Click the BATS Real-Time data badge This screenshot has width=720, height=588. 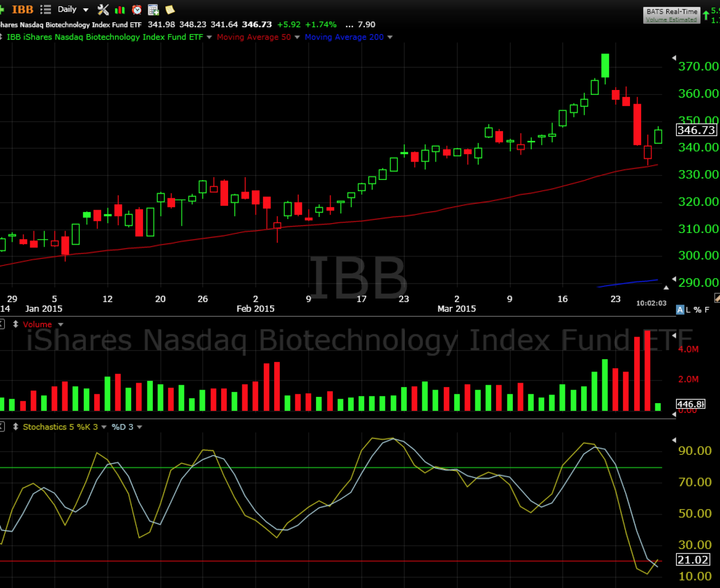pyautogui.click(x=671, y=15)
